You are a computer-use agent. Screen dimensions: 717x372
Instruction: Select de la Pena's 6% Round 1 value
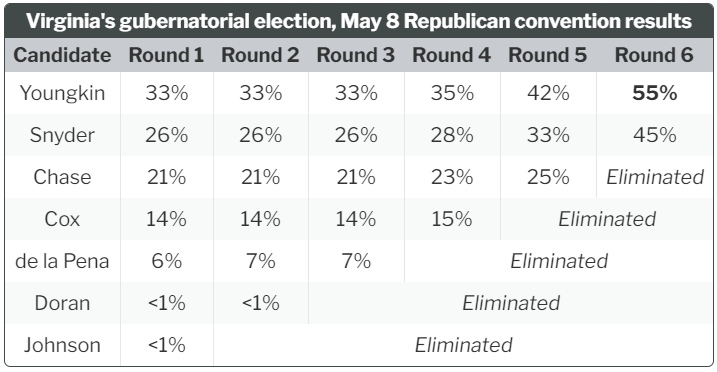tap(166, 261)
